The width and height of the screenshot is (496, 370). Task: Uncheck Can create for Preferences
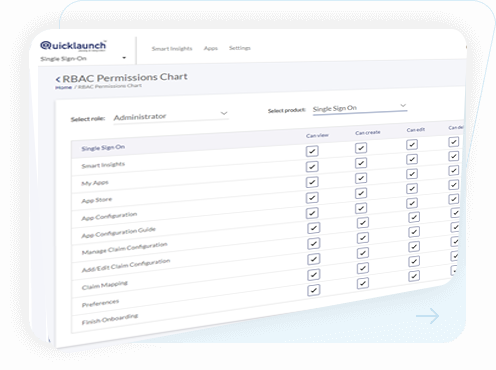363,268
